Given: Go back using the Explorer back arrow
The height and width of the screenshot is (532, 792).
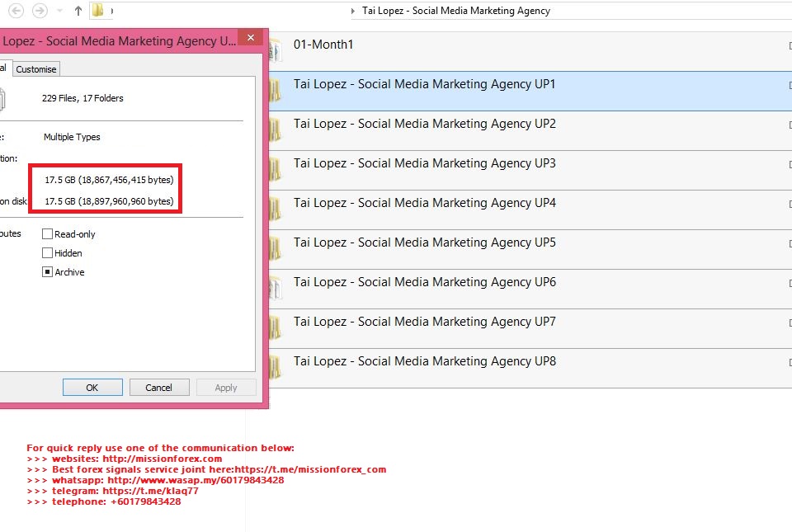Looking at the screenshot, I should pyautogui.click(x=16, y=11).
